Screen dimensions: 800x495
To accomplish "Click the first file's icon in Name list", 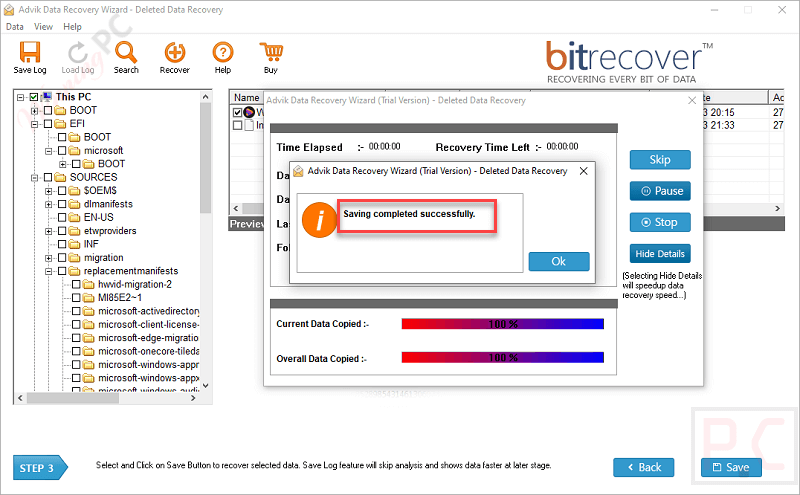I will (x=249, y=112).
